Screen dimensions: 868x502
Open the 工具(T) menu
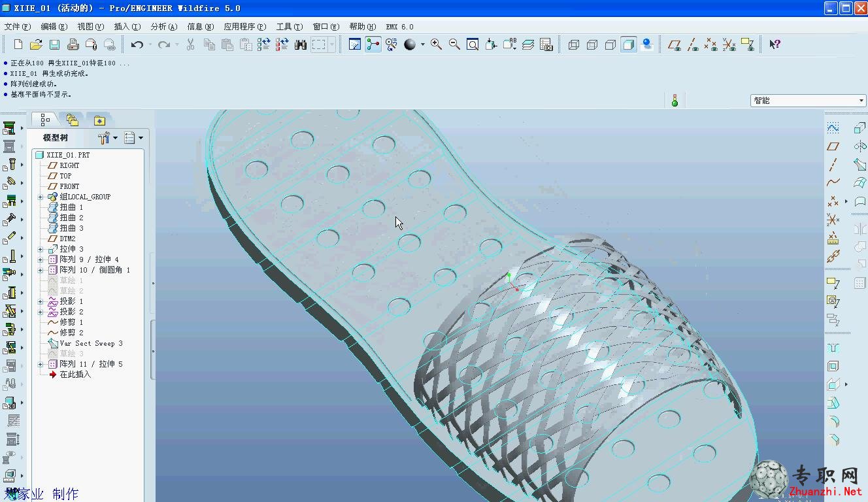pos(289,27)
